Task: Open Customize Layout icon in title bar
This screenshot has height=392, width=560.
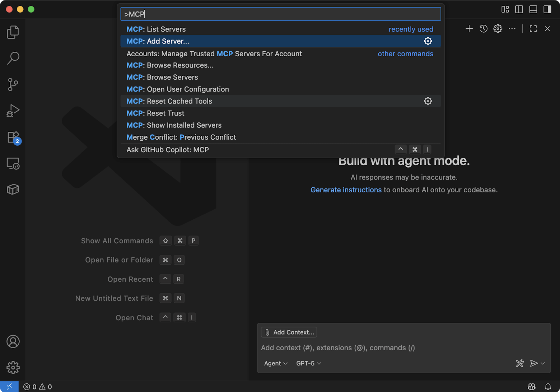Action: (x=505, y=9)
